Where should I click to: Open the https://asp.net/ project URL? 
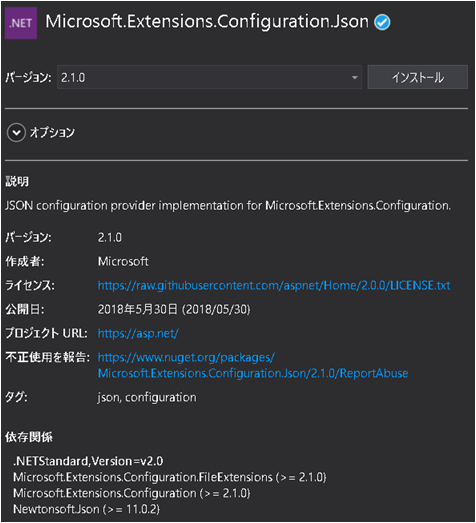(138, 333)
